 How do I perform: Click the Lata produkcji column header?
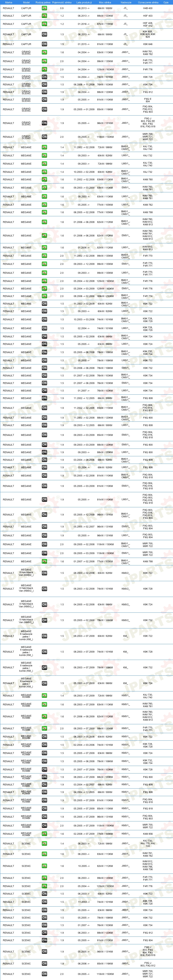coord(84,2)
